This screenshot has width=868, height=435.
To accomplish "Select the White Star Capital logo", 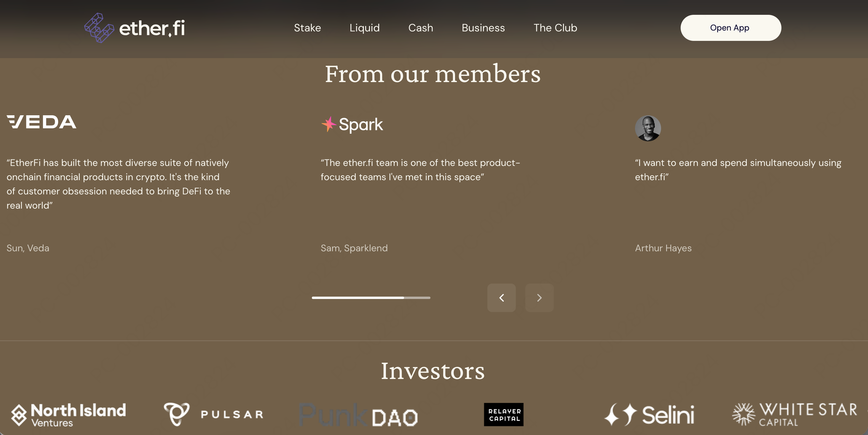I will pyautogui.click(x=794, y=415).
